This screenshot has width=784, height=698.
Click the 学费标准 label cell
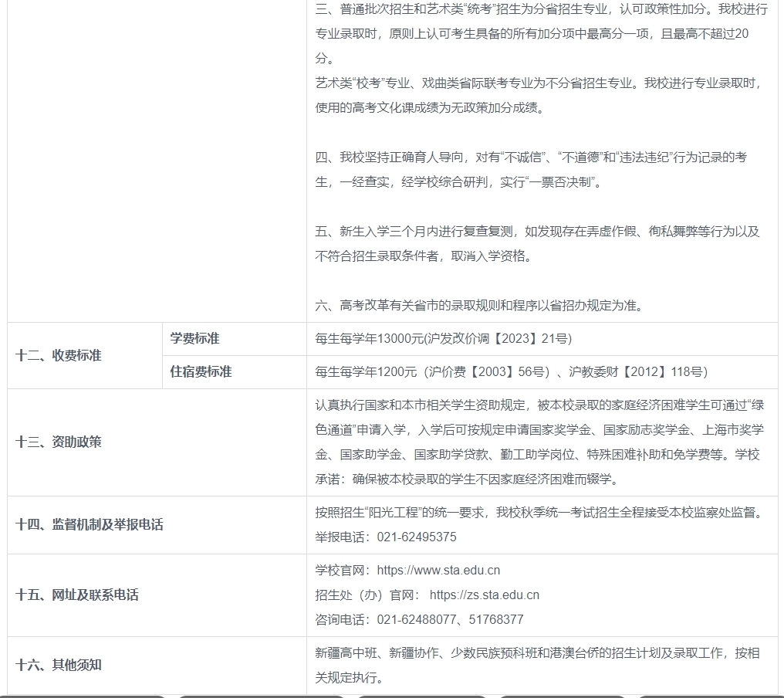pyautogui.click(x=195, y=339)
